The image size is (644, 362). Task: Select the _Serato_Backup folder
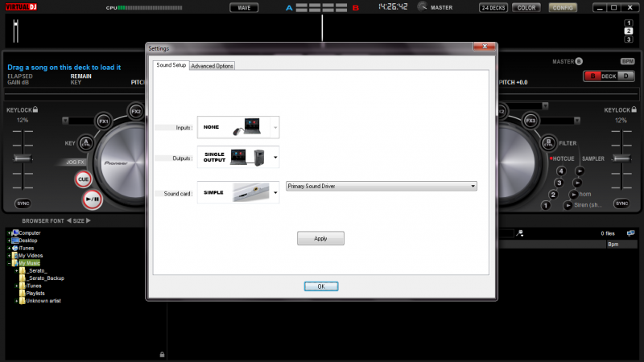(46, 278)
